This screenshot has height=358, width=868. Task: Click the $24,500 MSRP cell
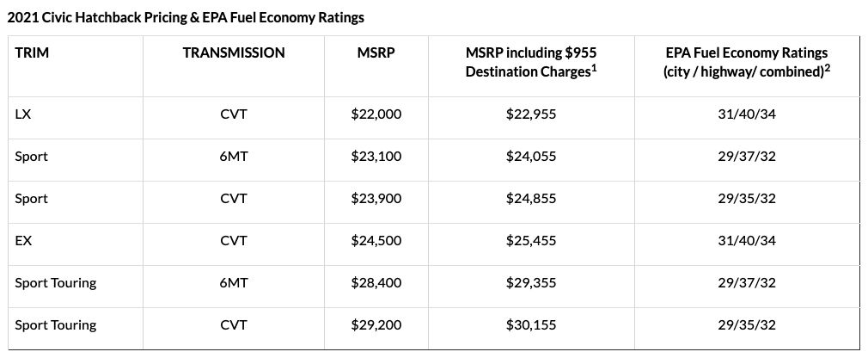coord(376,241)
